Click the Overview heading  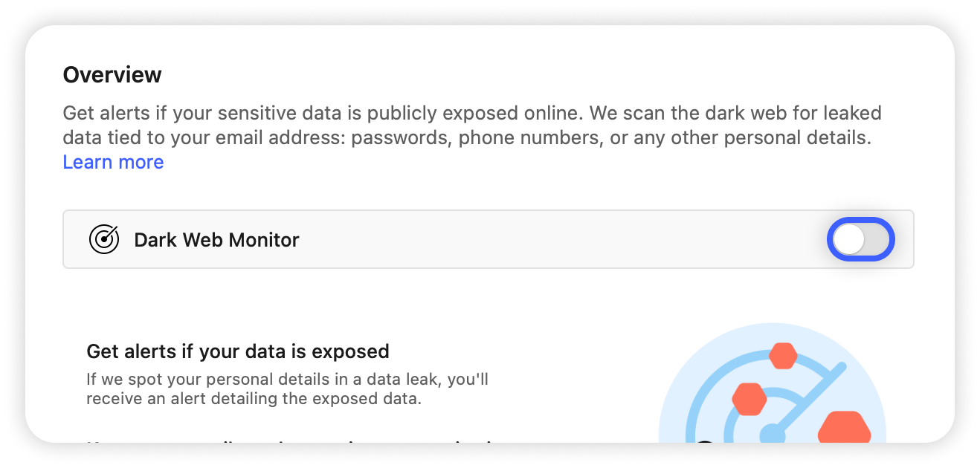[112, 75]
